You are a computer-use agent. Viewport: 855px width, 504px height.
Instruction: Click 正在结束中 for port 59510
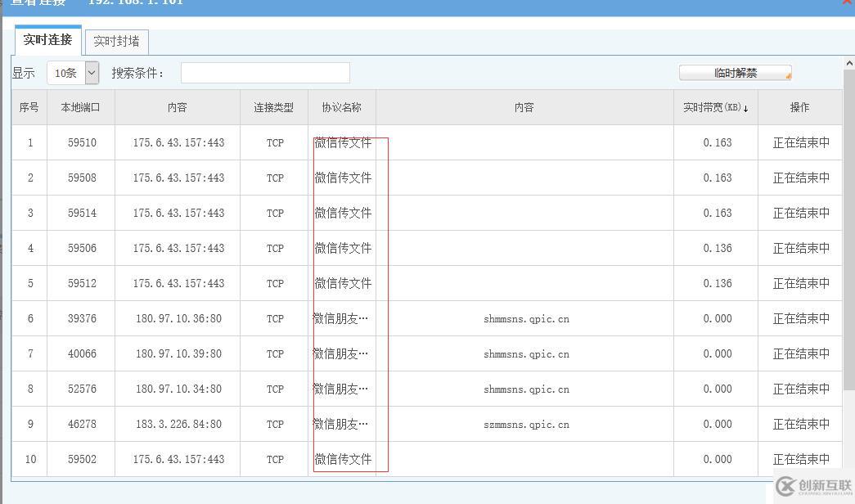click(x=801, y=143)
